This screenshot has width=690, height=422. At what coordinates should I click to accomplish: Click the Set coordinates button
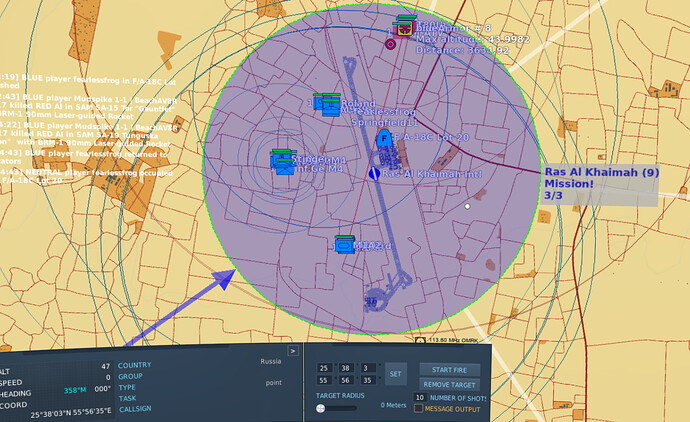396,374
